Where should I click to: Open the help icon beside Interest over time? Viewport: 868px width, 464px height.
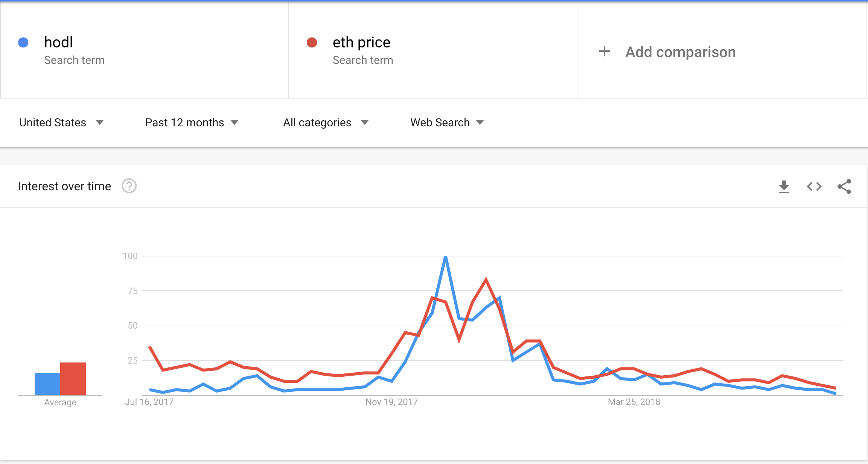tap(129, 186)
